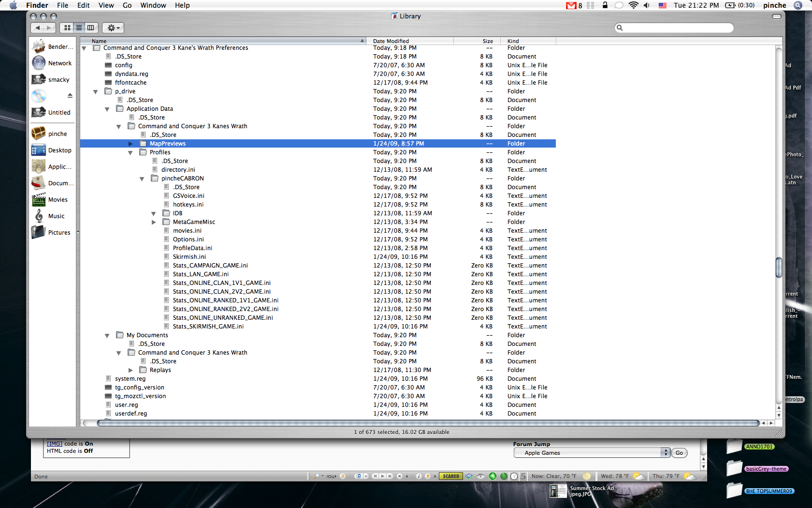Open the Untitled volume in the sidebar
This screenshot has width=812, height=508.
point(52,113)
